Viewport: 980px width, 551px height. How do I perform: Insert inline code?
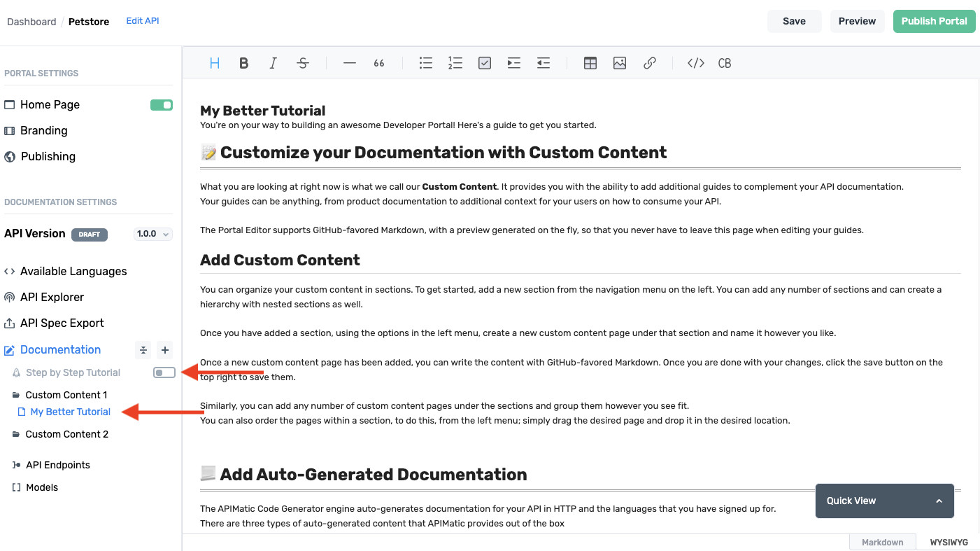pyautogui.click(x=696, y=63)
